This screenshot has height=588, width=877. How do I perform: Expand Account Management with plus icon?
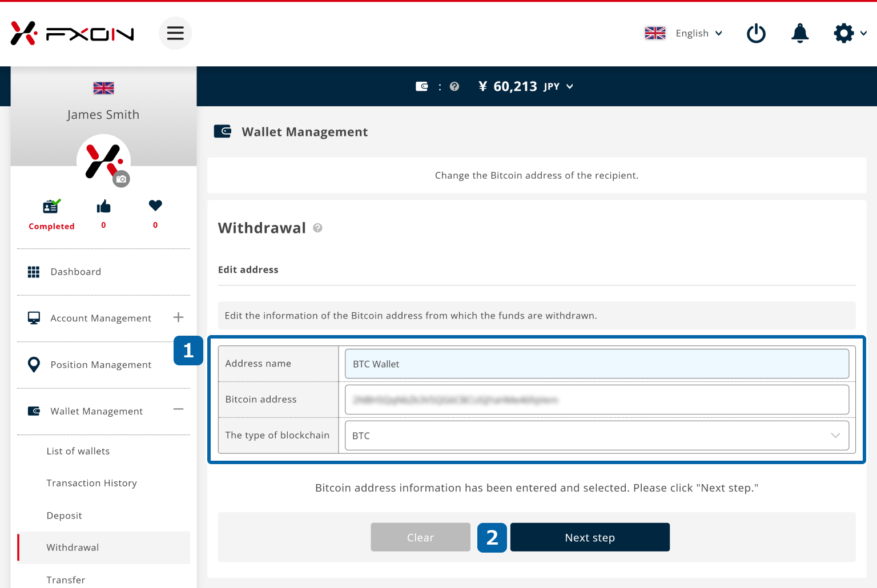click(178, 317)
